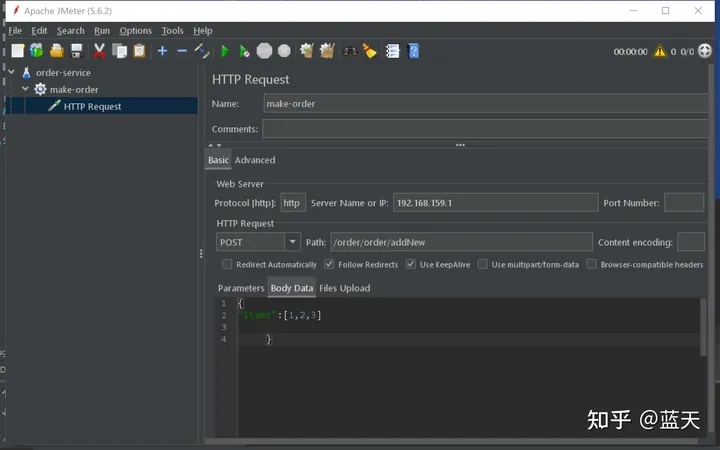Open the File menu
The height and width of the screenshot is (450, 720).
pos(15,31)
